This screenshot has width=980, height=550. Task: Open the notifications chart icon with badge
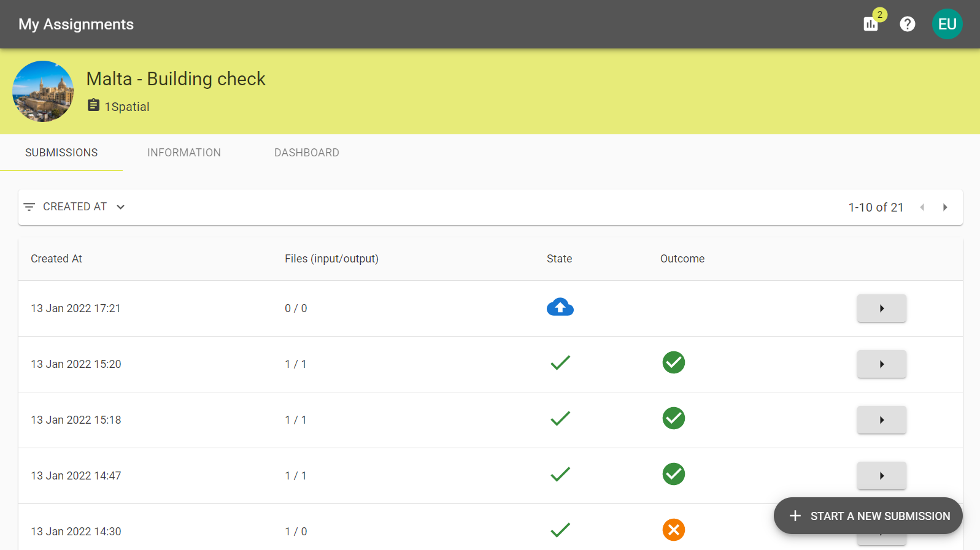click(x=871, y=24)
